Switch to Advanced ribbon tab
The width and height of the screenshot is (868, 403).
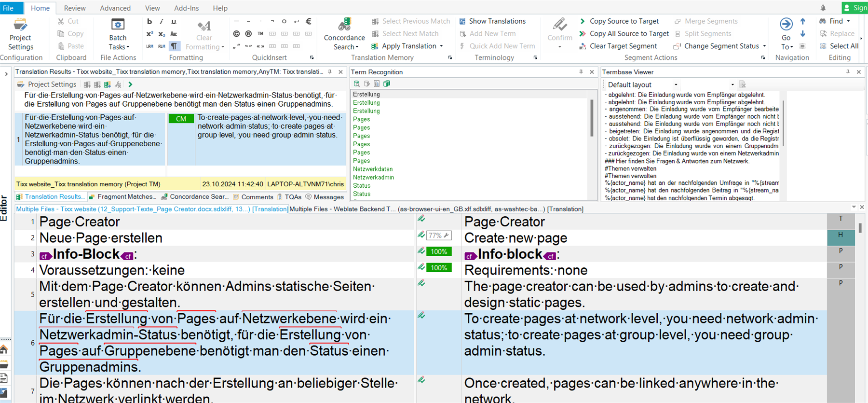pos(115,8)
